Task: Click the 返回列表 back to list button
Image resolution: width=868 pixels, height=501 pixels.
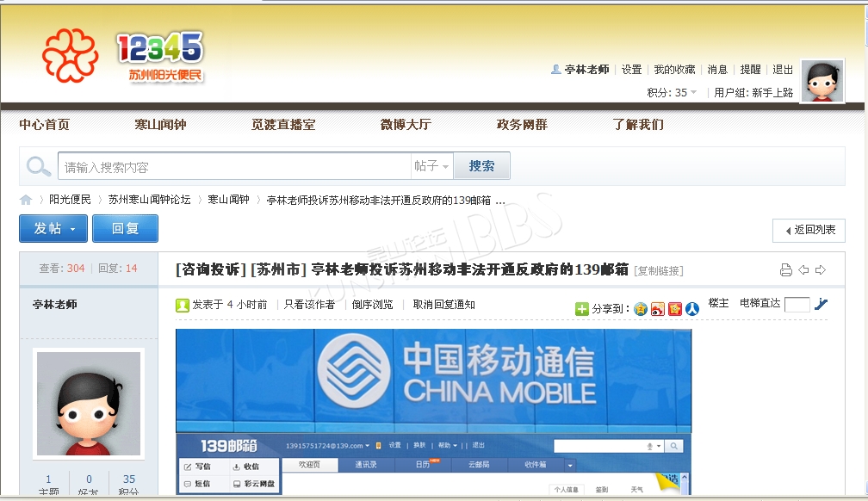Action: (x=809, y=230)
